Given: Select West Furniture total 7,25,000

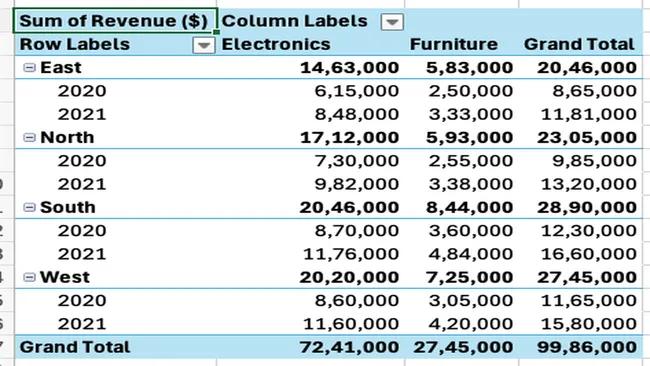Looking at the screenshot, I should tap(470, 277).
